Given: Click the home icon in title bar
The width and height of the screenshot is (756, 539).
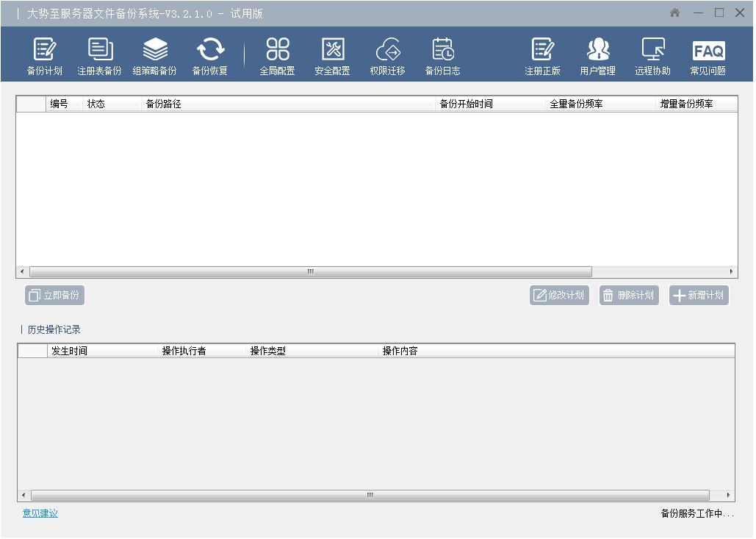Looking at the screenshot, I should [674, 13].
